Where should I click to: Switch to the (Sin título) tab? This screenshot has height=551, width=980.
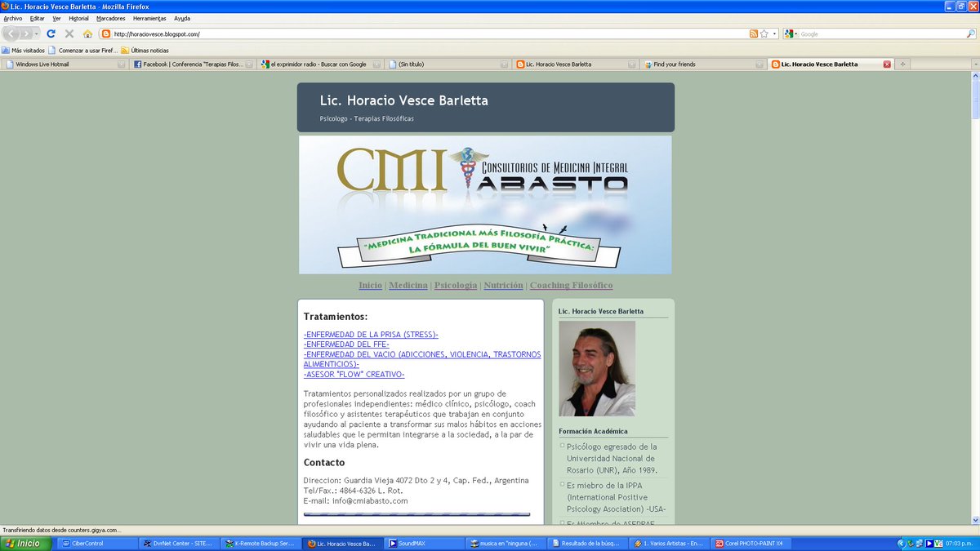tap(448, 64)
